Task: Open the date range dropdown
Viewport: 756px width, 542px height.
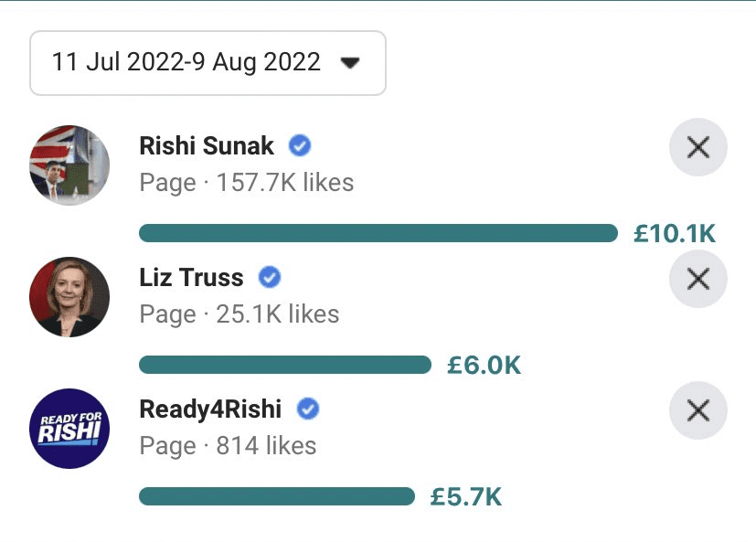Action: [207, 63]
